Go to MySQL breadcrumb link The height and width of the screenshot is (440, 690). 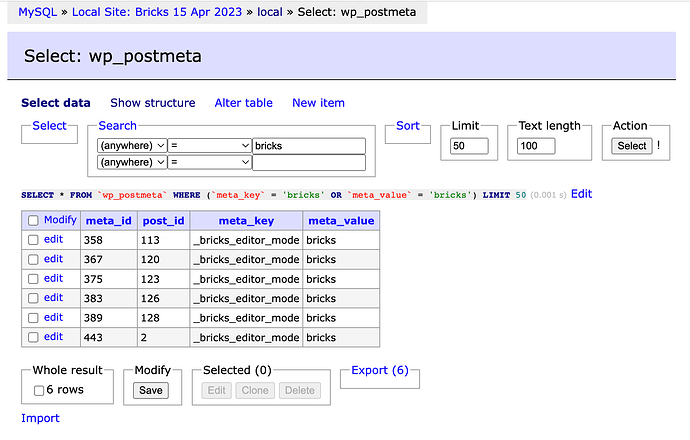point(37,12)
